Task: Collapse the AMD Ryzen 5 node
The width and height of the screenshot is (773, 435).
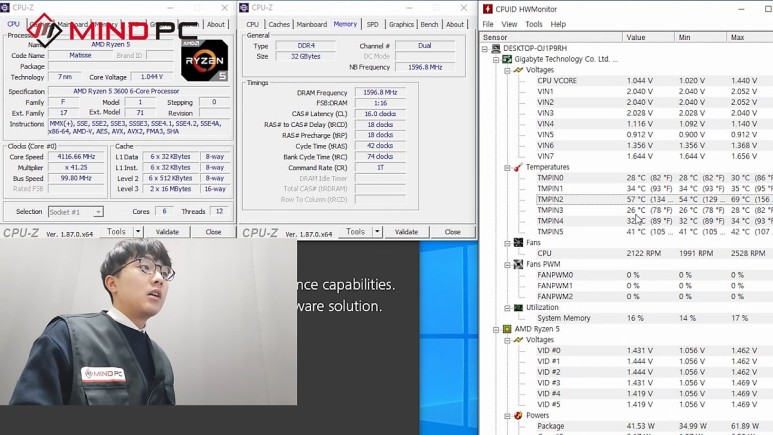Action: 496,329
